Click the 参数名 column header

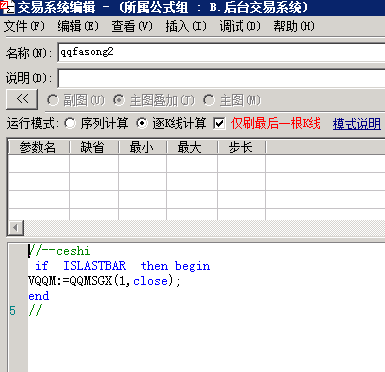point(38,147)
